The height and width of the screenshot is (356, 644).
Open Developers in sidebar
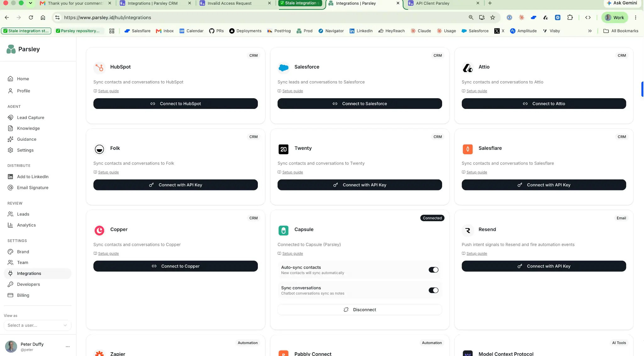click(x=37, y=284)
